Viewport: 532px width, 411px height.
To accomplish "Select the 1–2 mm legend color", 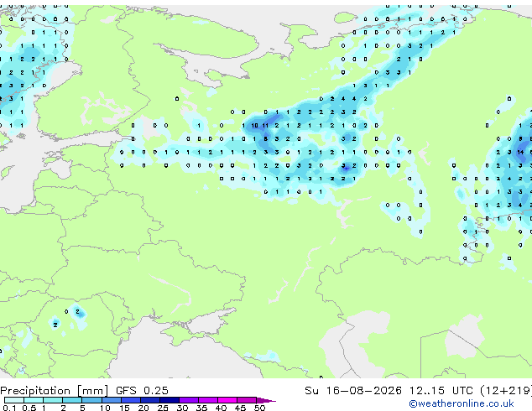I will pos(53,400).
